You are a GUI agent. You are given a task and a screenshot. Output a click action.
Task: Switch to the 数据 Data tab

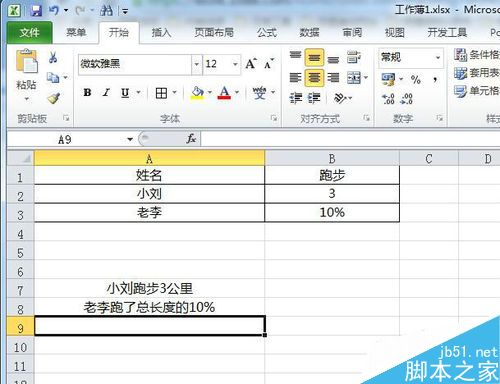[x=309, y=32]
